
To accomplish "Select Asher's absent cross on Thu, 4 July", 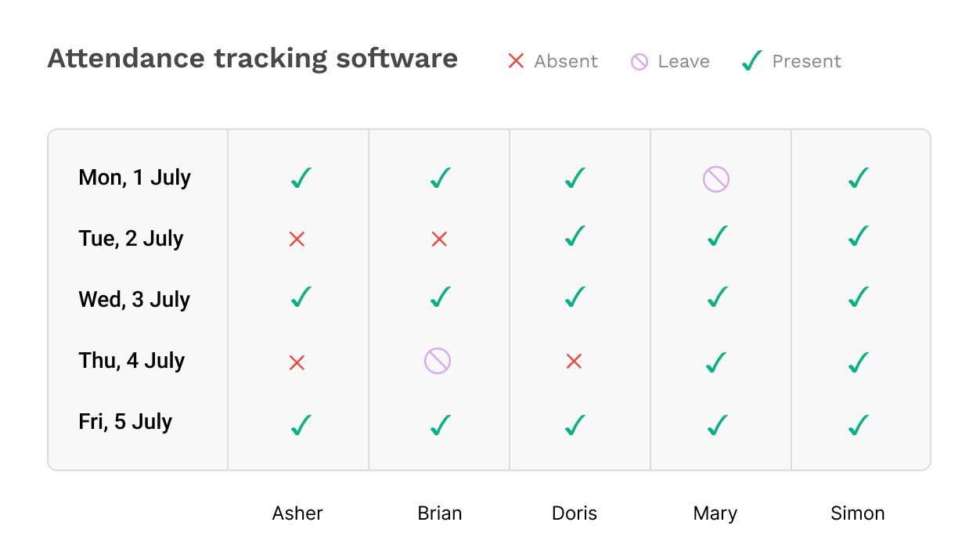I will click(x=297, y=362).
